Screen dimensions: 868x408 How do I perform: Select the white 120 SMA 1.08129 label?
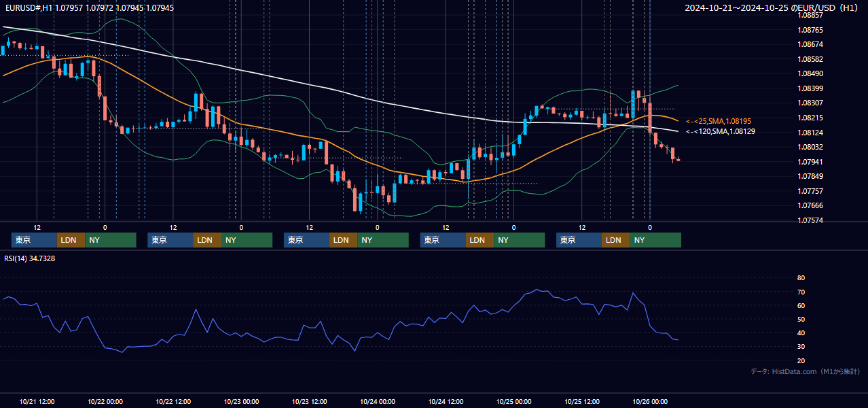click(721, 131)
